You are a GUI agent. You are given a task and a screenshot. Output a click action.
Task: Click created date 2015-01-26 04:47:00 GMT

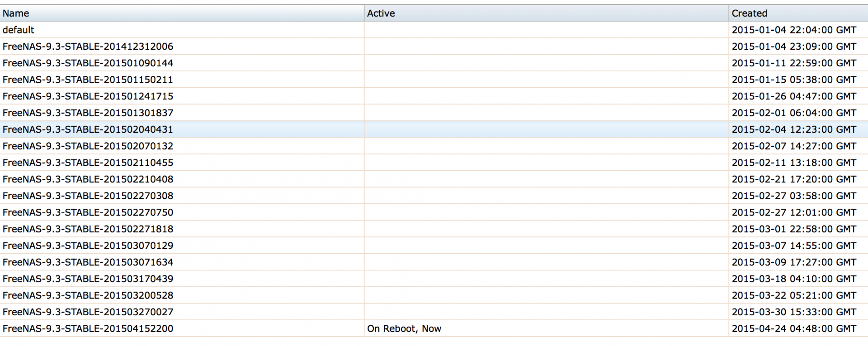pyautogui.click(x=794, y=96)
